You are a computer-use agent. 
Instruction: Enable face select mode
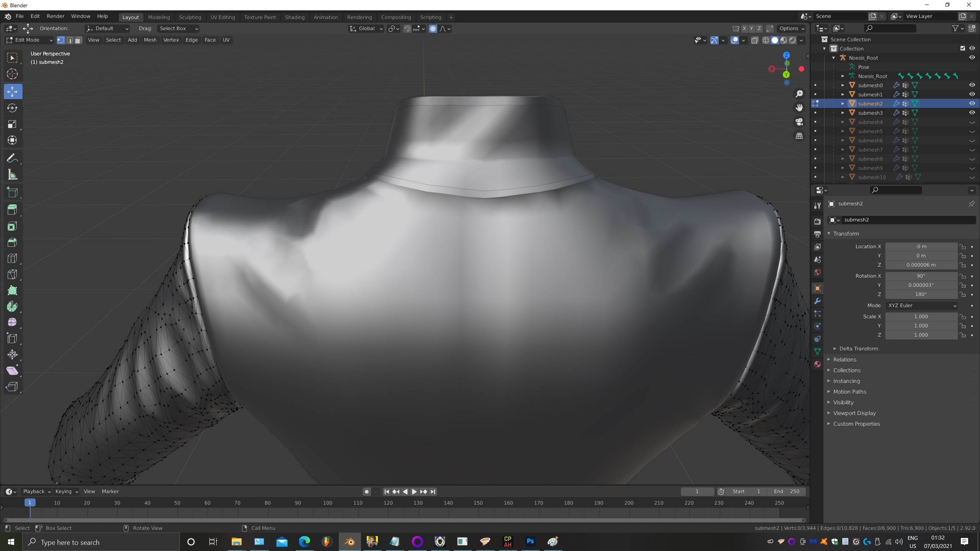pyautogui.click(x=78, y=40)
